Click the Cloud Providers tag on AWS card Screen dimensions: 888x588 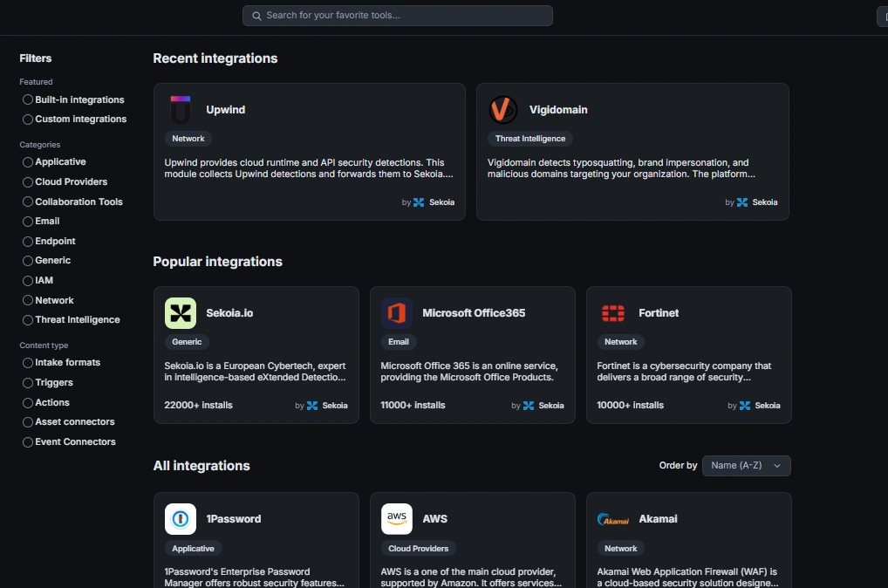[x=418, y=549]
